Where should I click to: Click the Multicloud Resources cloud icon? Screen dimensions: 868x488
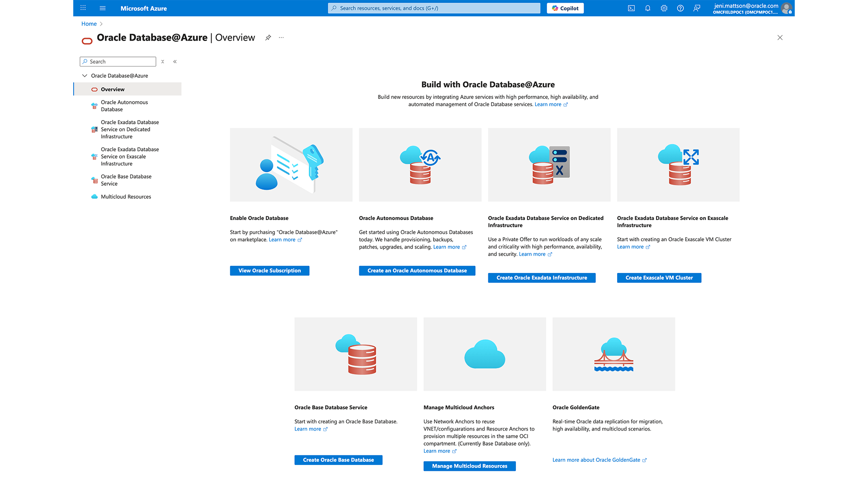click(x=94, y=197)
